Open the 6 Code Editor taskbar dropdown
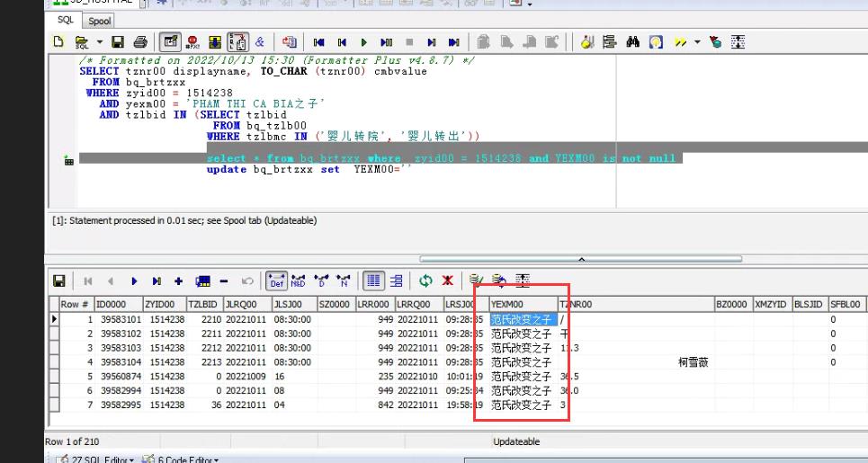 [x=181, y=459]
